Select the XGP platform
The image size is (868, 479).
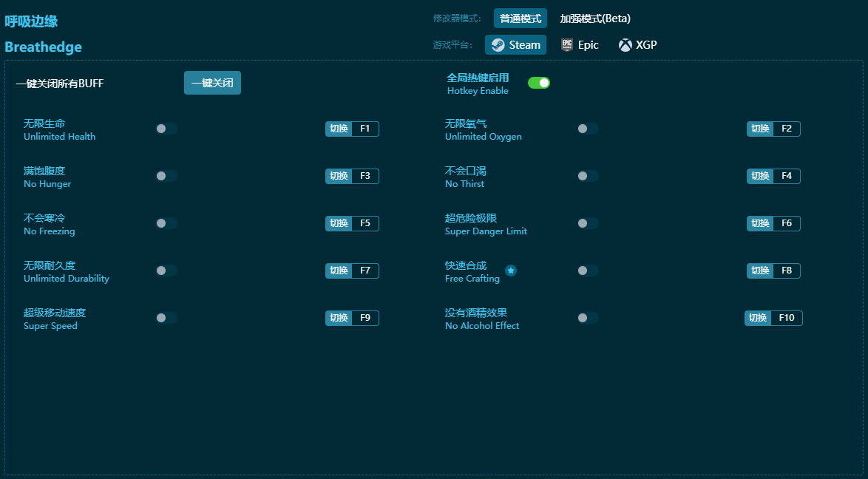click(x=638, y=45)
